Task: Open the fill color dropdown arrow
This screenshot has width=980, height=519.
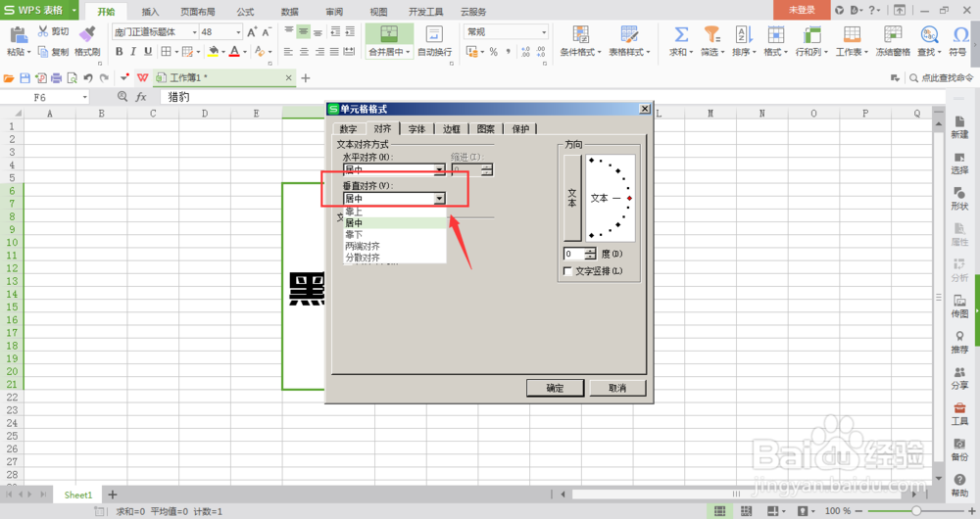Action: click(223, 53)
